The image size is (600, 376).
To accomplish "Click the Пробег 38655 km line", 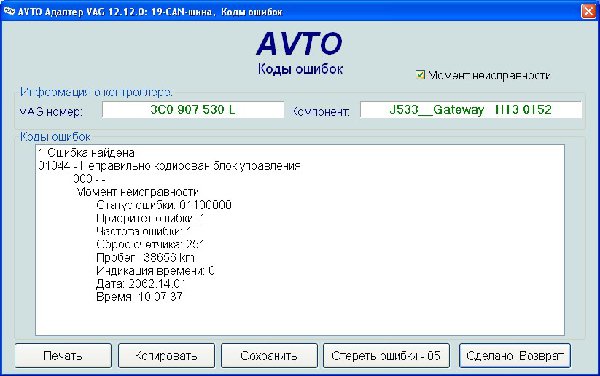I will coord(145,257).
